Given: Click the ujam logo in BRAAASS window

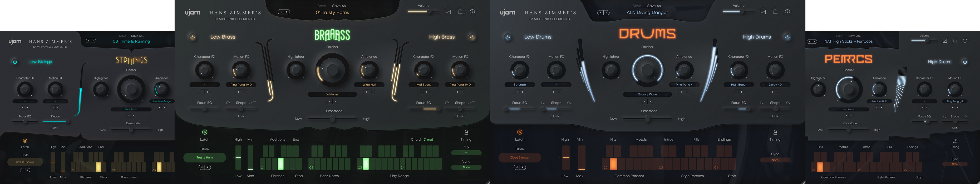Looking at the screenshot, I should click(193, 13).
